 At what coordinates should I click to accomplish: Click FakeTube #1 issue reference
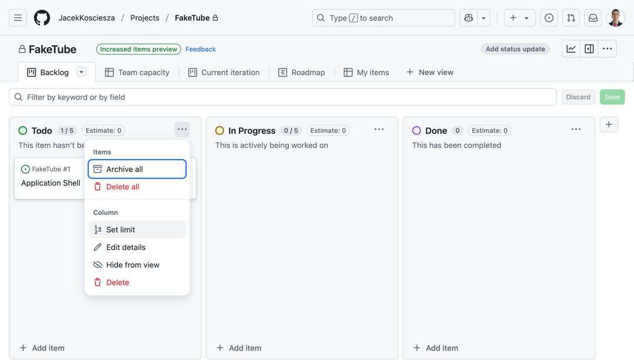(51, 169)
